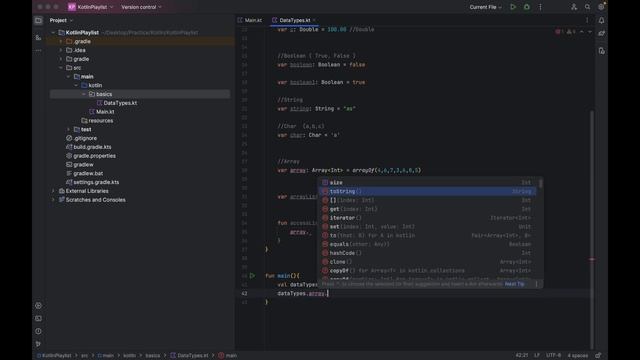Click the editor vertical scrollbar
Viewport: 640px width, 360px height.
(592, 229)
